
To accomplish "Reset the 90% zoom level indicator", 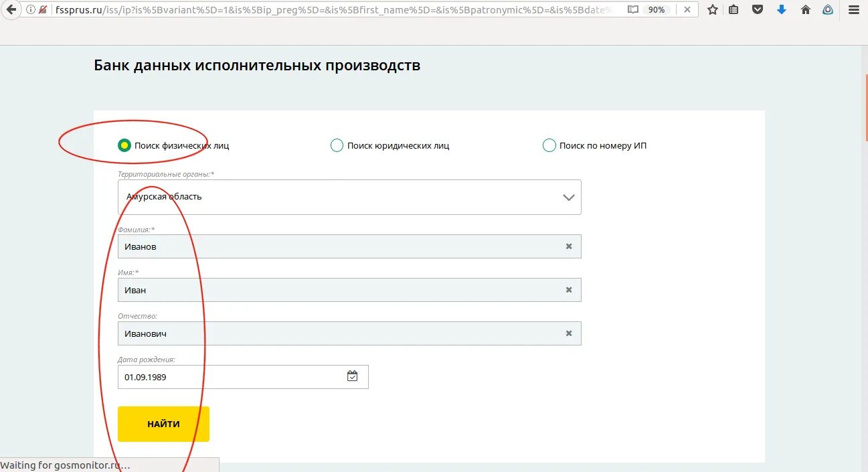I will coord(656,9).
